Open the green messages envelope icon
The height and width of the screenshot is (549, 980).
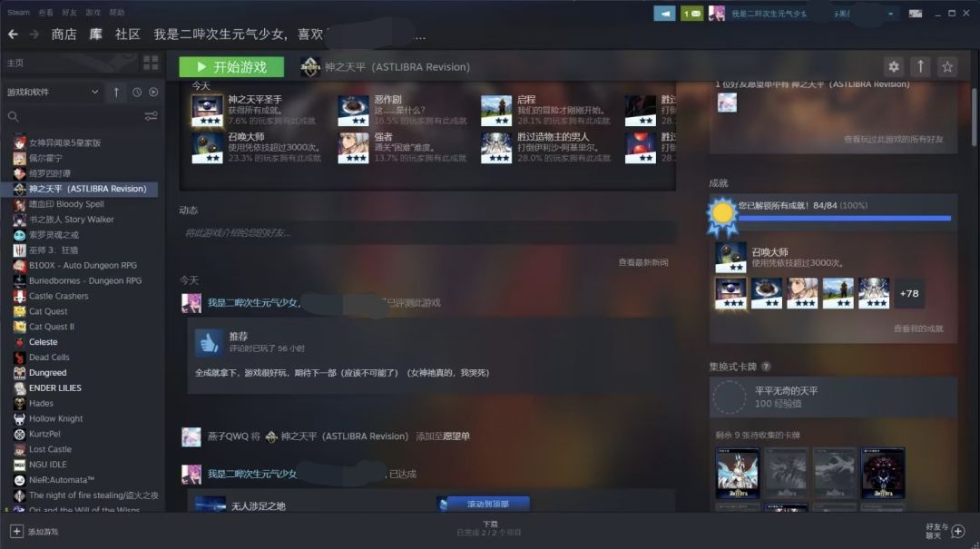(691, 13)
